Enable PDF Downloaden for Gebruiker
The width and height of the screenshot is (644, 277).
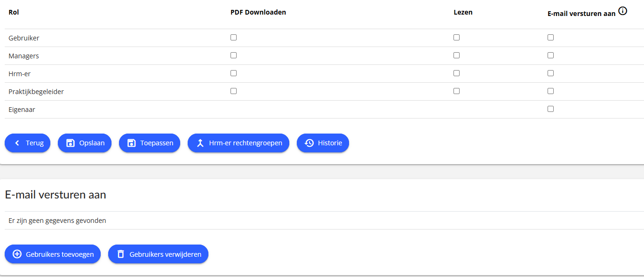[x=233, y=38]
